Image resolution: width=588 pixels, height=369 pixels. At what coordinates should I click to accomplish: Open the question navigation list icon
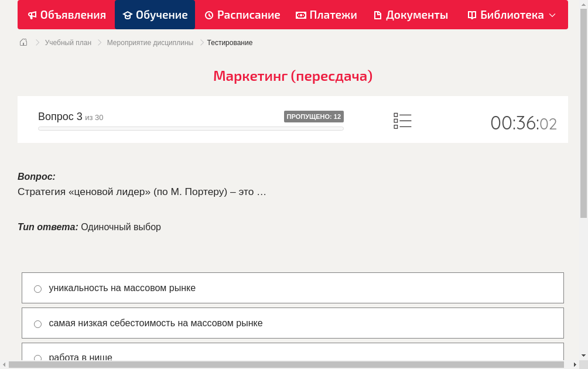(402, 121)
